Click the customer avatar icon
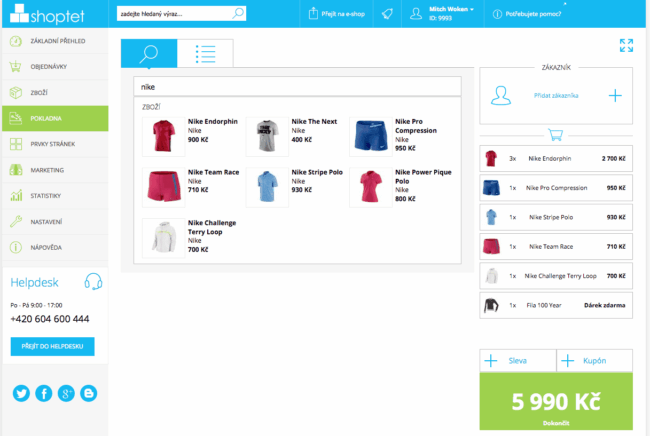This screenshot has width=650, height=436. click(x=501, y=96)
